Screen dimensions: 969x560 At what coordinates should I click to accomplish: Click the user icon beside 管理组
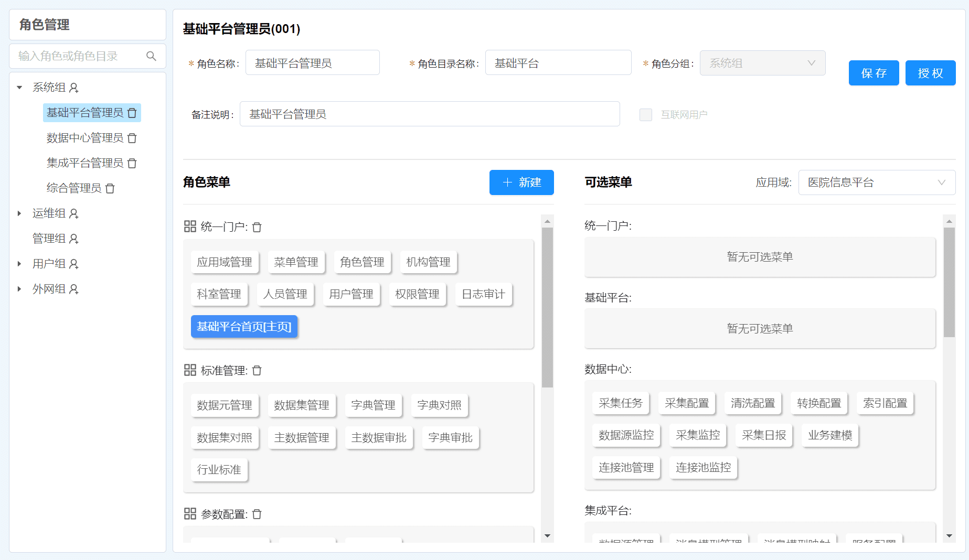point(74,239)
